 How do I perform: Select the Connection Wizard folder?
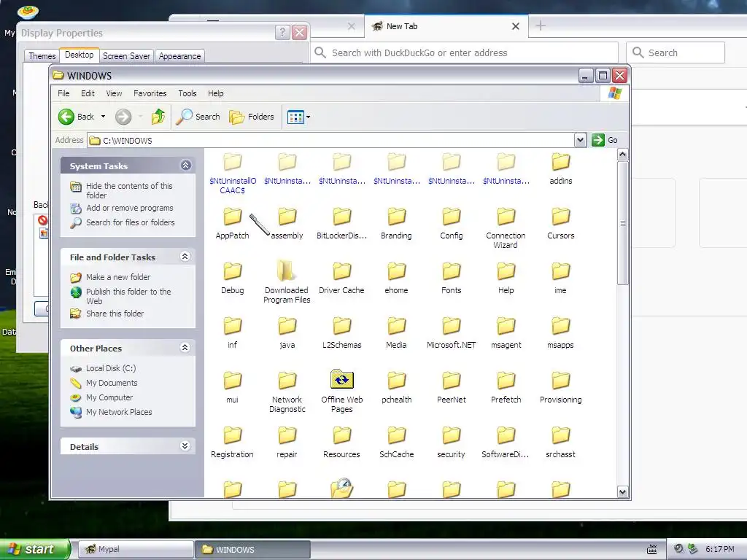(x=506, y=228)
